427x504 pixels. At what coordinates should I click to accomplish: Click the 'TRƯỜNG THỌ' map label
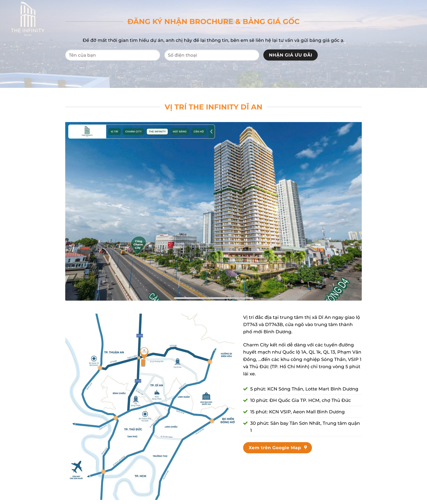(x=160, y=456)
